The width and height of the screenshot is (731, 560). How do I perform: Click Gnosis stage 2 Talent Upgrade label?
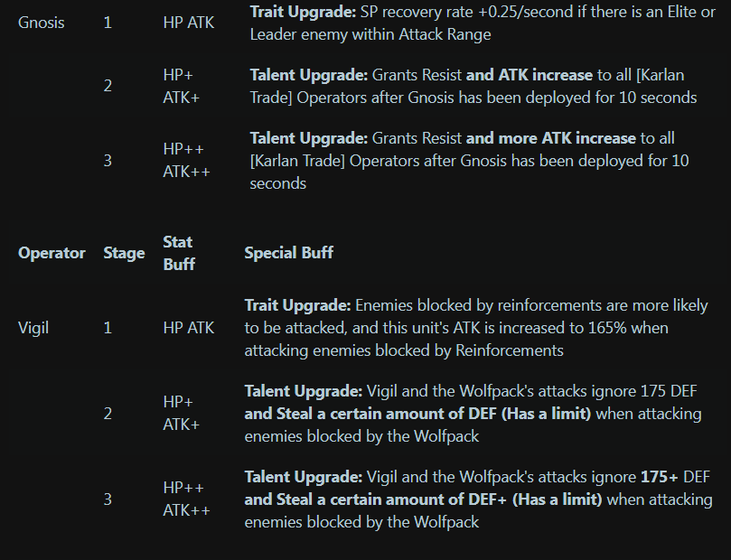309,75
